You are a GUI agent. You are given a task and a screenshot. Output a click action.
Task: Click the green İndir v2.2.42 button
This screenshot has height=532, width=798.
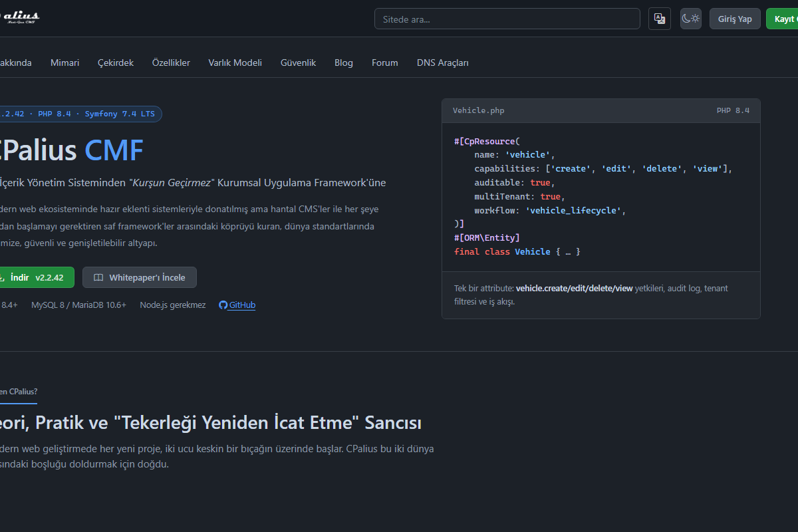click(x=37, y=277)
